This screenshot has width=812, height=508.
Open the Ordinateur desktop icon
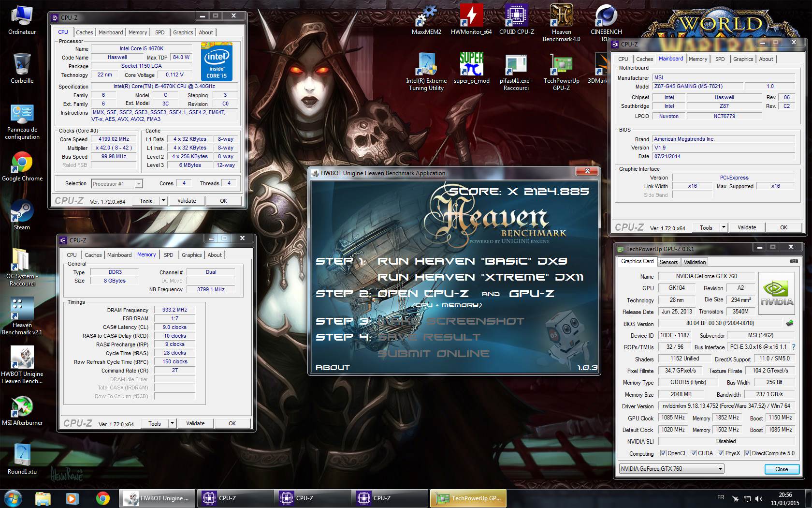[22, 19]
